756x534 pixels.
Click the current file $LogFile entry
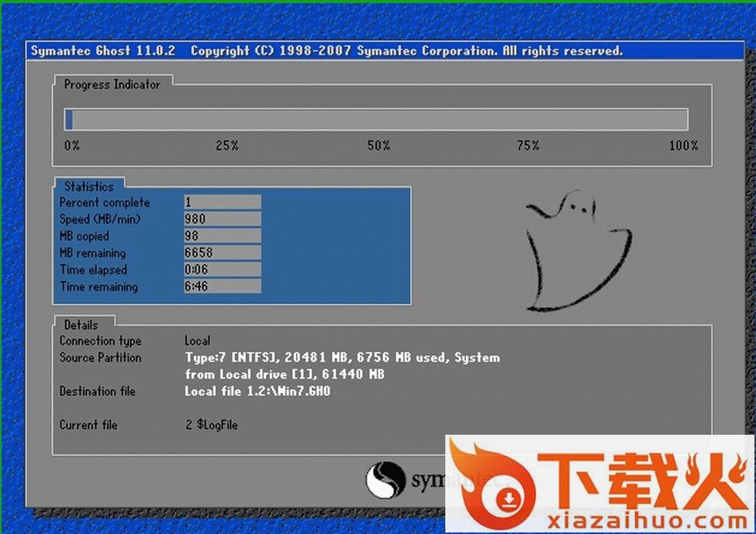point(211,425)
